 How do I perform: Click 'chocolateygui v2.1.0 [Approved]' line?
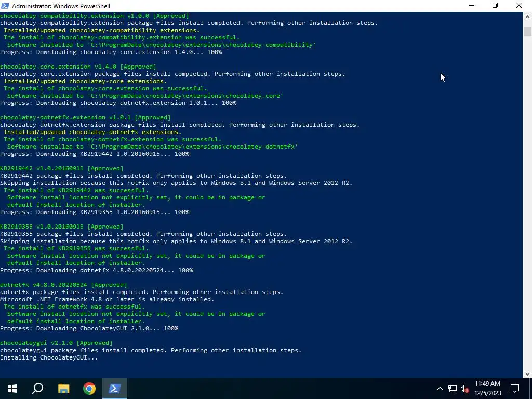pyautogui.click(x=56, y=343)
